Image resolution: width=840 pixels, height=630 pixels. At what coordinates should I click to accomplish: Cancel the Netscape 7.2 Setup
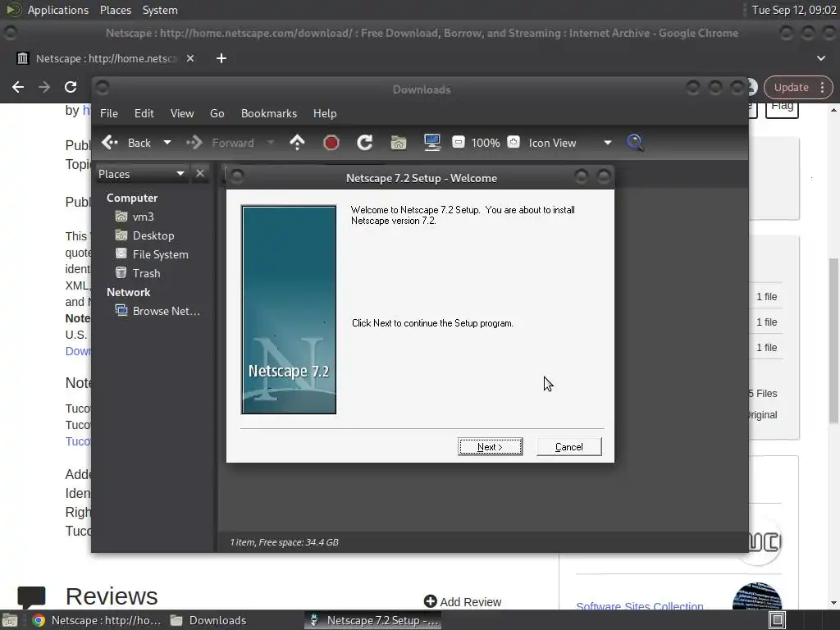pyautogui.click(x=569, y=447)
